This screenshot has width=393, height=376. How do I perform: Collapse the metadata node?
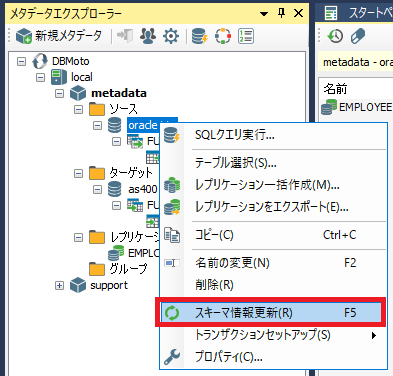click(x=59, y=93)
